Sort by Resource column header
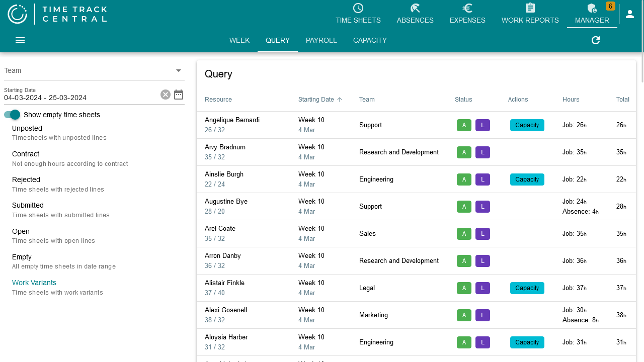This screenshot has height=362, width=644. coord(218,100)
